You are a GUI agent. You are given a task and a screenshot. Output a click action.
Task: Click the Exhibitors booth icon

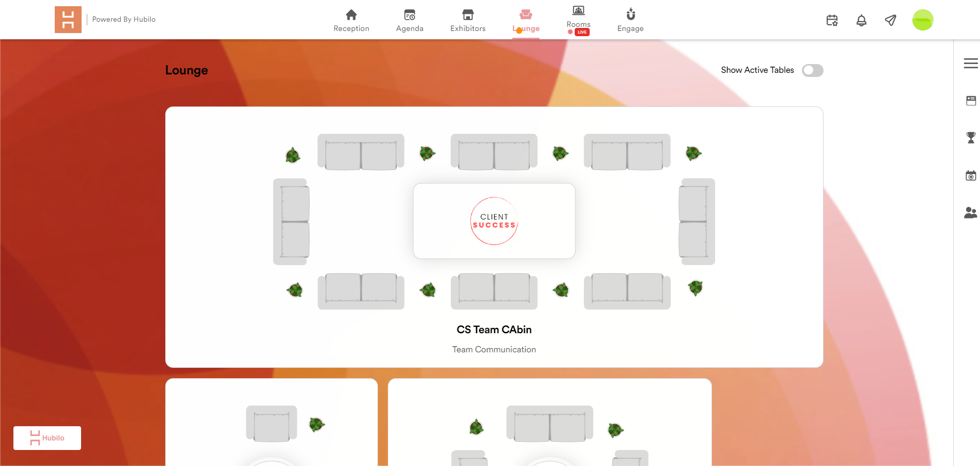coord(468,14)
